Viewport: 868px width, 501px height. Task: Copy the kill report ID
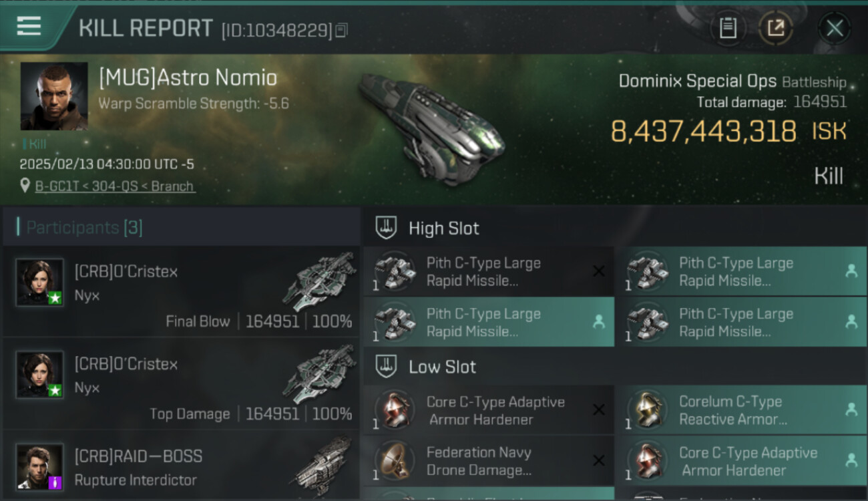[x=341, y=30]
